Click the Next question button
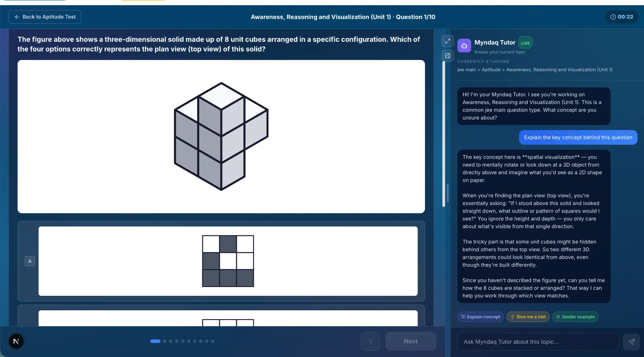The width and height of the screenshot is (644, 357). tap(411, 341)
